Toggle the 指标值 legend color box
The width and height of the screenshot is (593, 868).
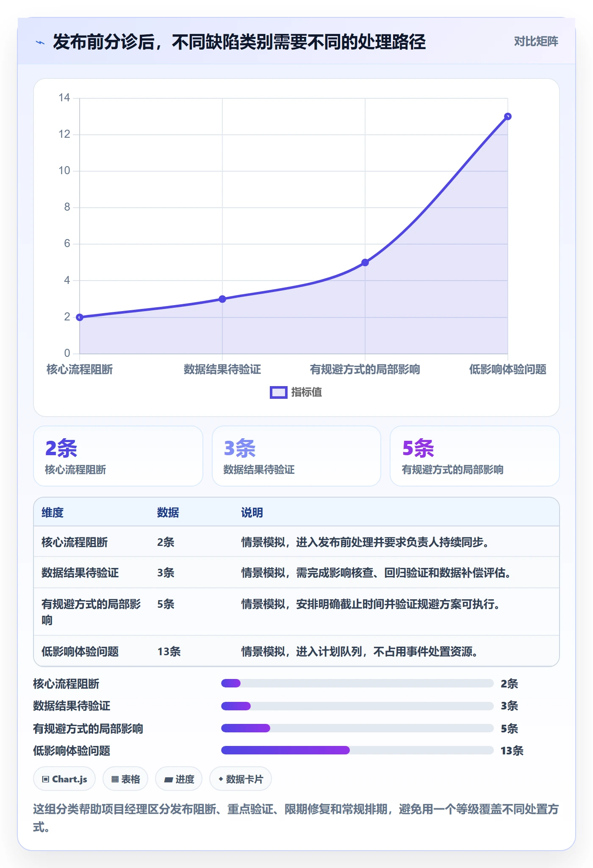tap(279, 392)
